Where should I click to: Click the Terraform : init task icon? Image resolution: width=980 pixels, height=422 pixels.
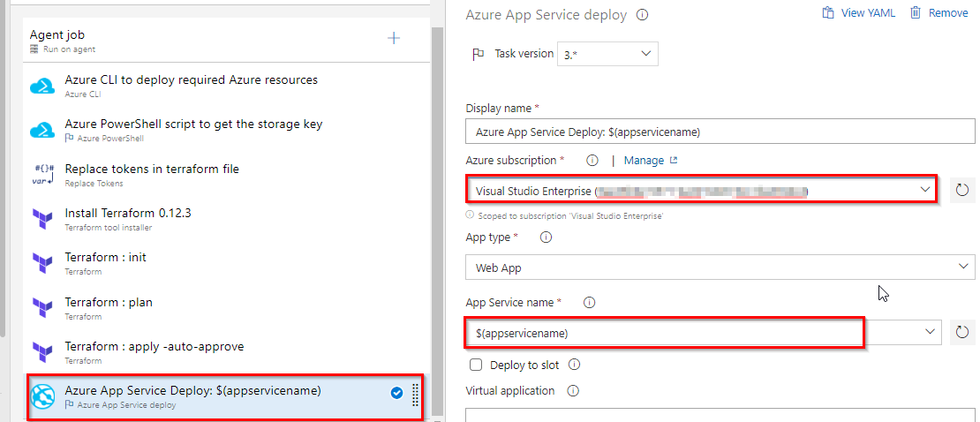coord(42,264)
